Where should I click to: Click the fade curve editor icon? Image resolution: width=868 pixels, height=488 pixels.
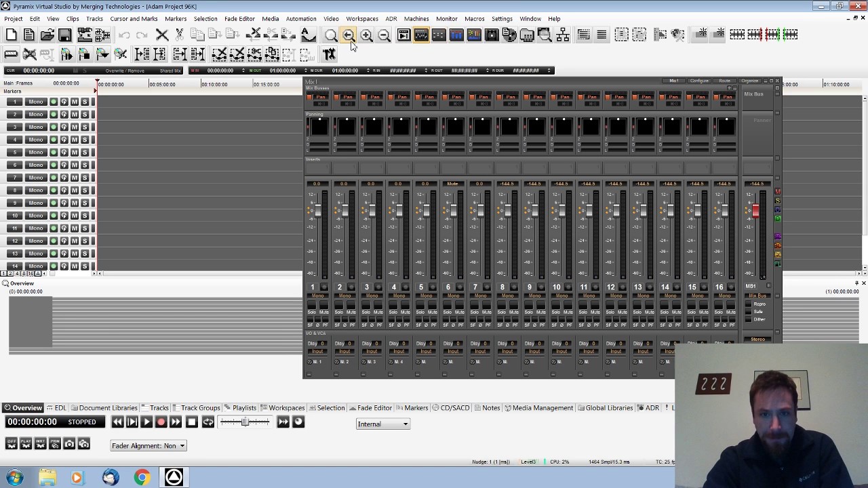pos(308,35)
